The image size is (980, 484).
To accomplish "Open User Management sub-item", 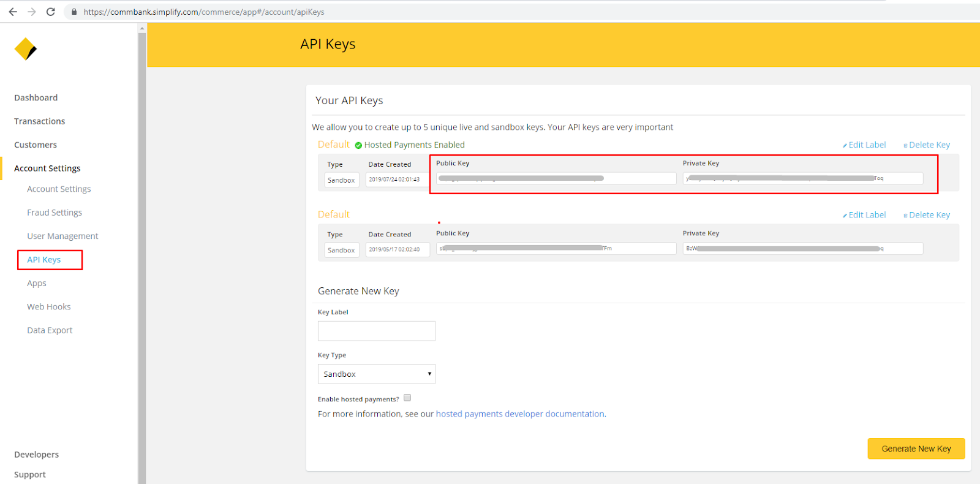I will (62, 236).
